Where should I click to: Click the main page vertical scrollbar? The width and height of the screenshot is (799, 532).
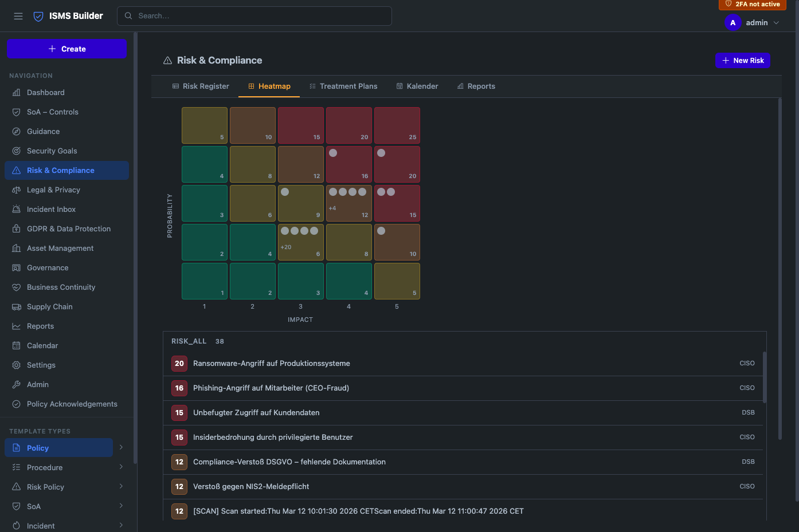pos(780,269)
